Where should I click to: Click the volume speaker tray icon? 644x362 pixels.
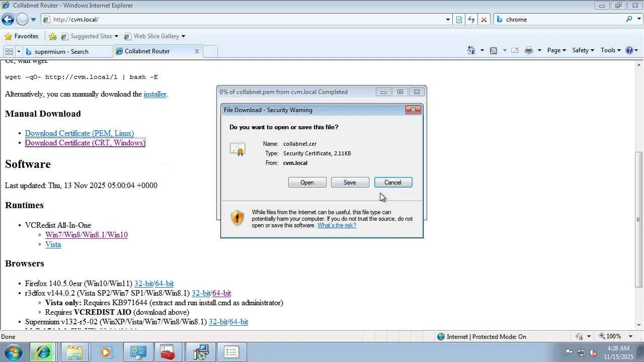(x=593, y=352)
